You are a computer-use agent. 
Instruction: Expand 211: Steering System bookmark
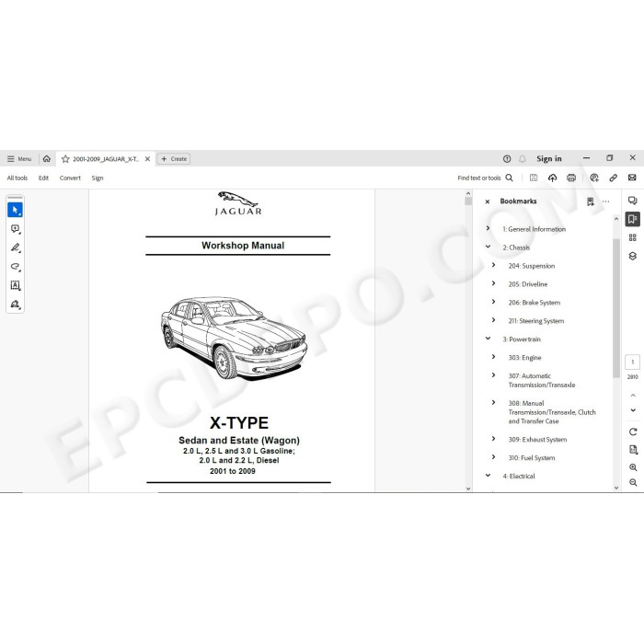click(x=494, y=320)
